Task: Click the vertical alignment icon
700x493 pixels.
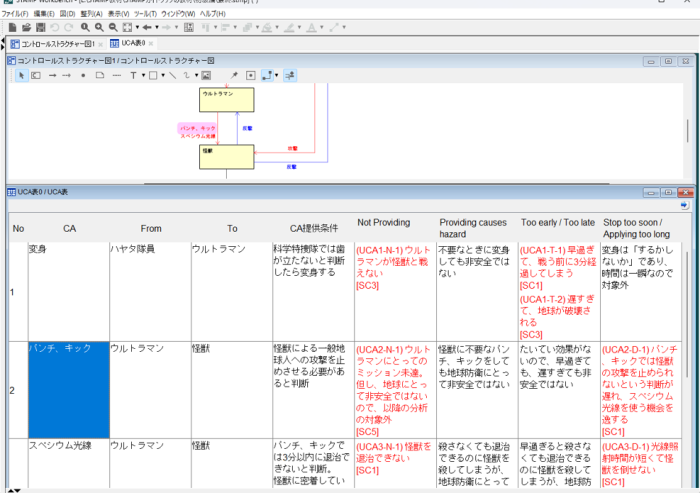Action: point(225,27)
